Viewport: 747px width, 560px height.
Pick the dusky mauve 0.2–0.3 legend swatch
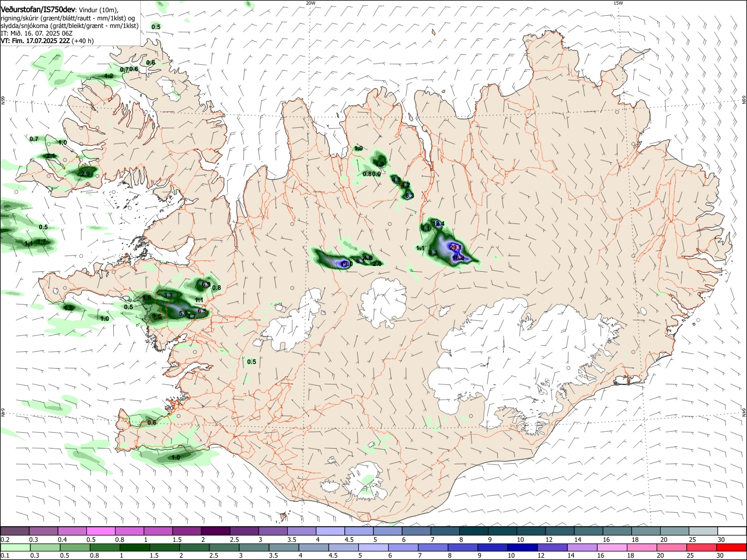(15, 531)
